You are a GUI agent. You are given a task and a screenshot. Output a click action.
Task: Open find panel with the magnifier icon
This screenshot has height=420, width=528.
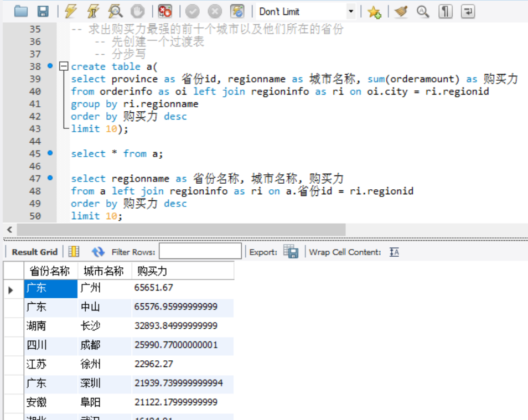click(x=423, y=12)
